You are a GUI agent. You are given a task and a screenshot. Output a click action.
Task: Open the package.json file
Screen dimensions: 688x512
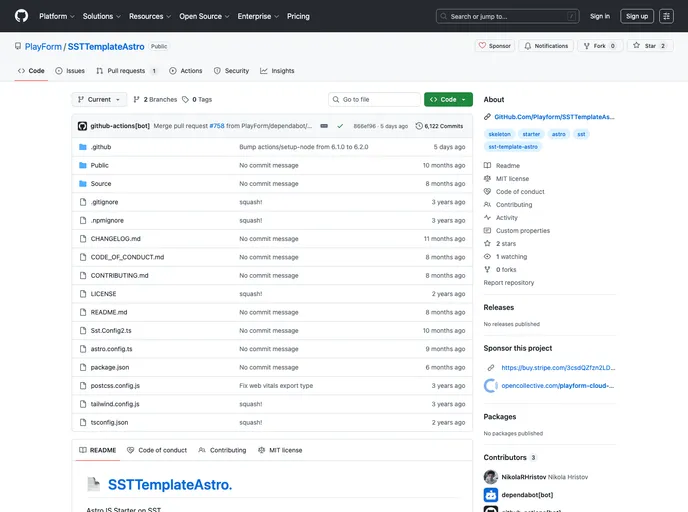point(110,367)
